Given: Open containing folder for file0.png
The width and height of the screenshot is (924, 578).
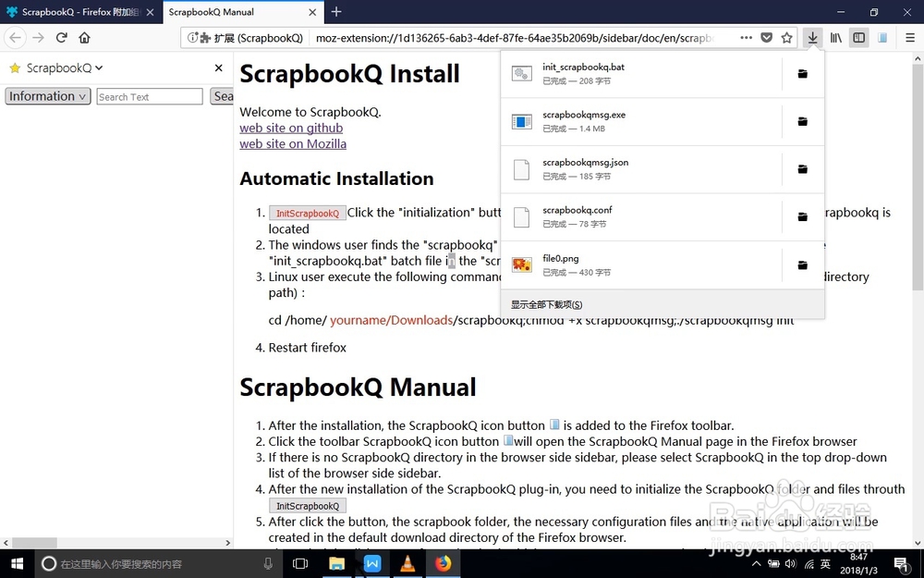Looking at the screenshot, I should (803, 265).
